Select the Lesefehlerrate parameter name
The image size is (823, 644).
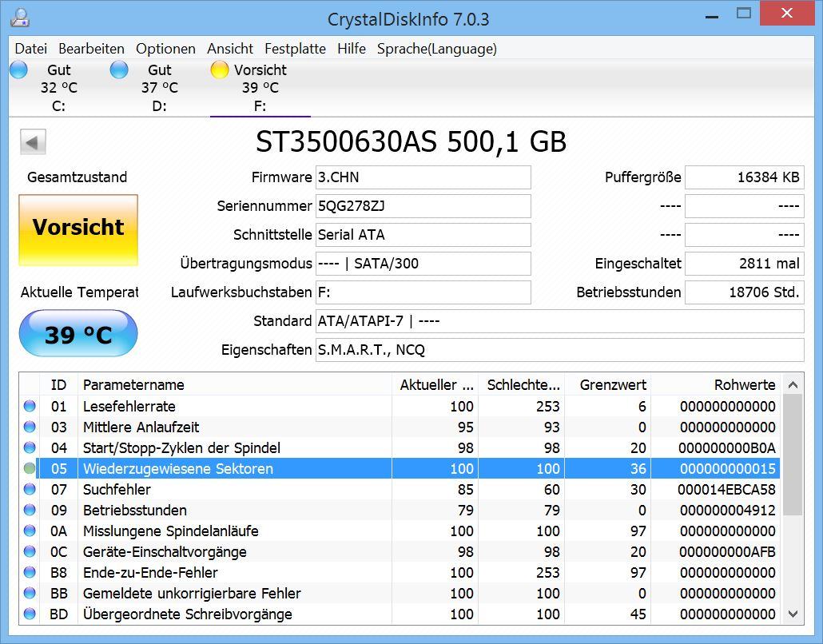[129, 406]
